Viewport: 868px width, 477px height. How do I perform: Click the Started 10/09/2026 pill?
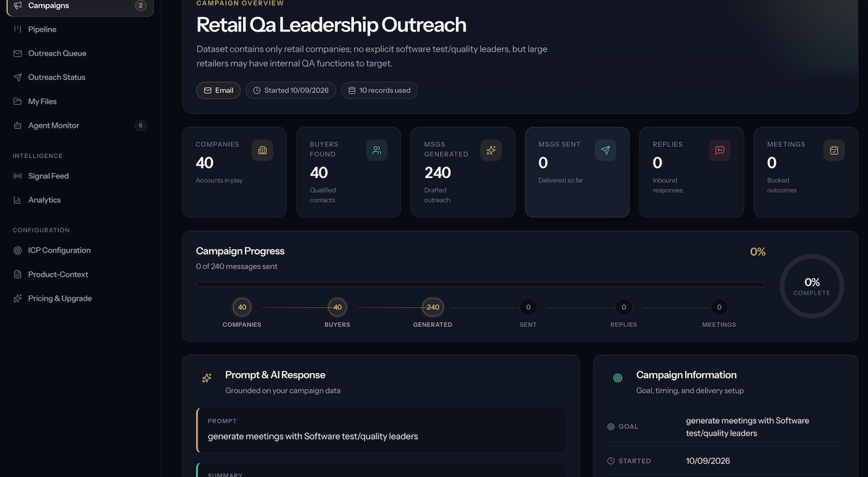291,91
